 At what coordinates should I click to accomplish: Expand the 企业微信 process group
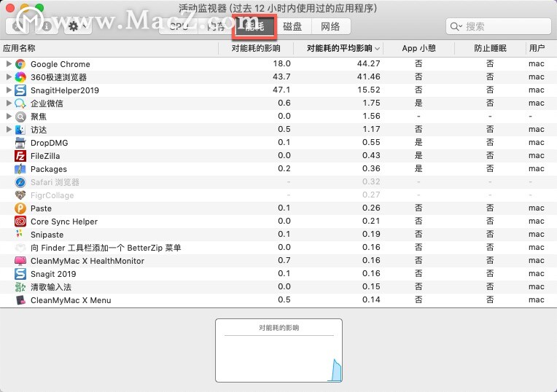pyautogui.click(x=9, y=103)
